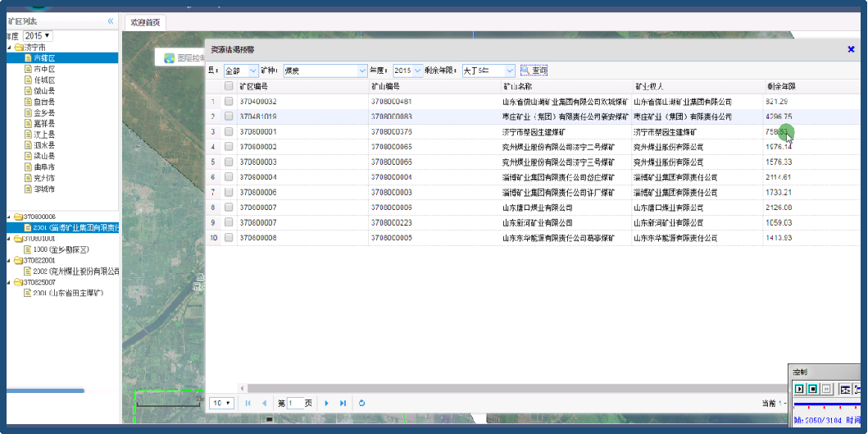Select 2002 (兖州煤业股份有限公司 tree item
The image size is (868, 434).
pyautogui.click(x=76, y=272)
